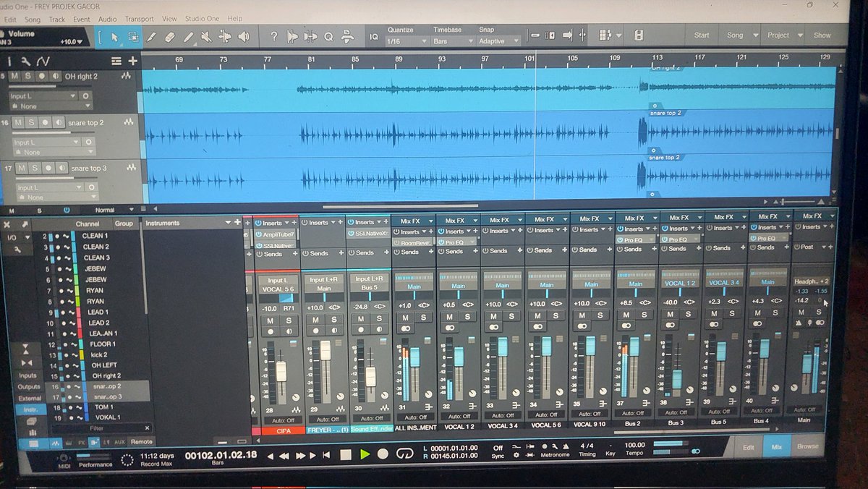Click the Remote button
Viewport: 868px width, 489px height.
click(141, 442)
